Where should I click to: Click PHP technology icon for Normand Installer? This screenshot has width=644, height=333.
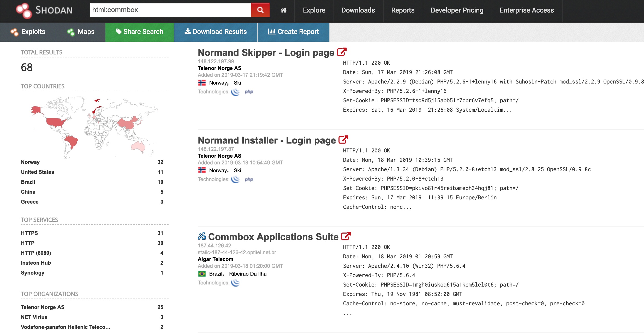point(249,180)
